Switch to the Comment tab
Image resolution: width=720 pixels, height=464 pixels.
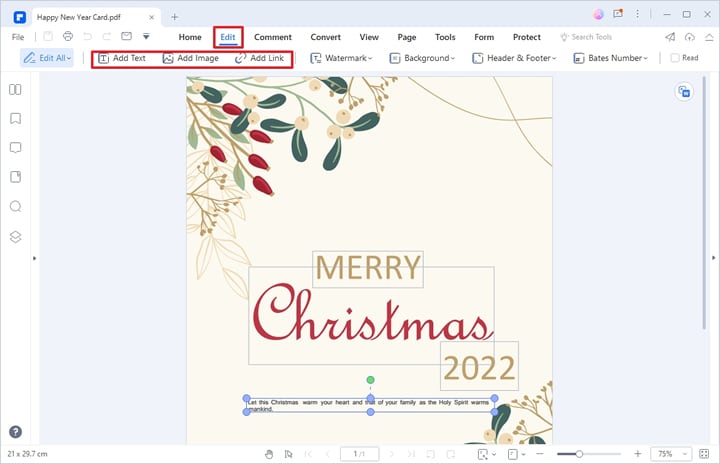click(x=273, y=37)
